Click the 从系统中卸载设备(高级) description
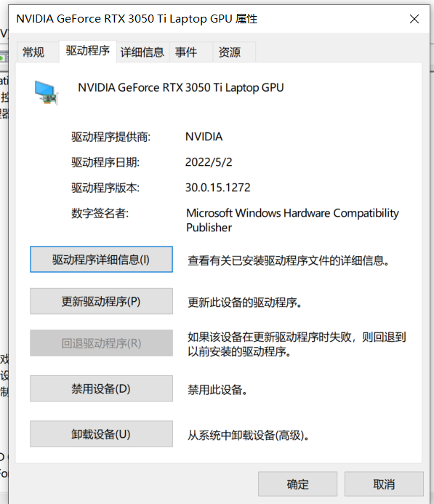This screenshot has width=434, height=504. 249,435
